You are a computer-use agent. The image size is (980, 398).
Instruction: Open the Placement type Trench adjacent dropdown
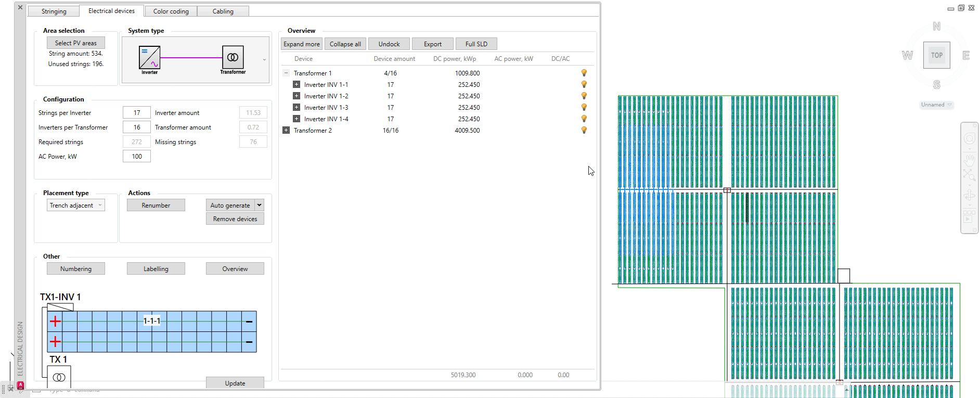coord(76,206)
